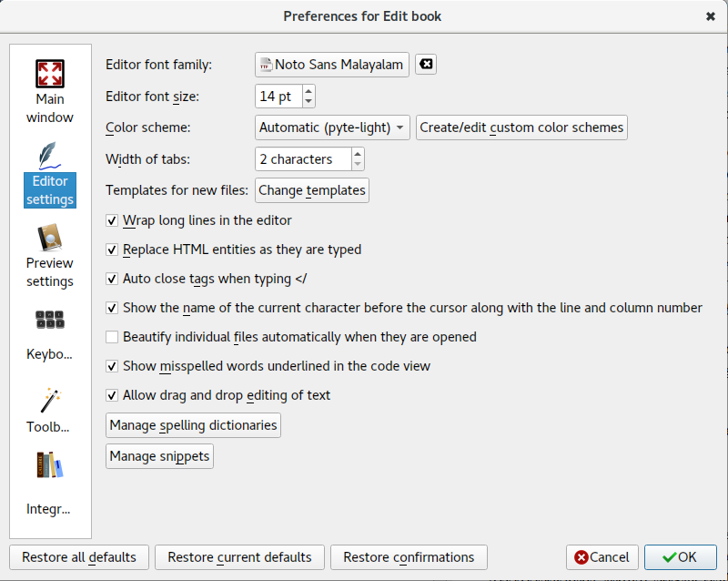Select the Editor settings quill icon
This screenshot has width=728, height=581.
pyautogui.click(x=50, y=155)
